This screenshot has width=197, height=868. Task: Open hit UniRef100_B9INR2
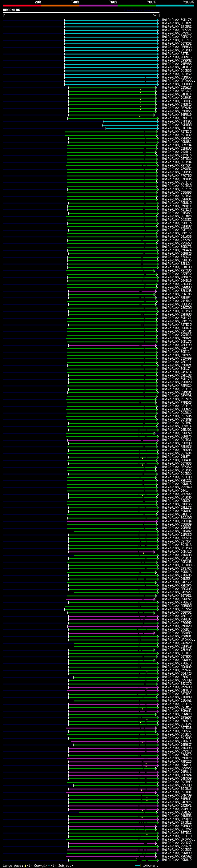(x=176, y=26)
